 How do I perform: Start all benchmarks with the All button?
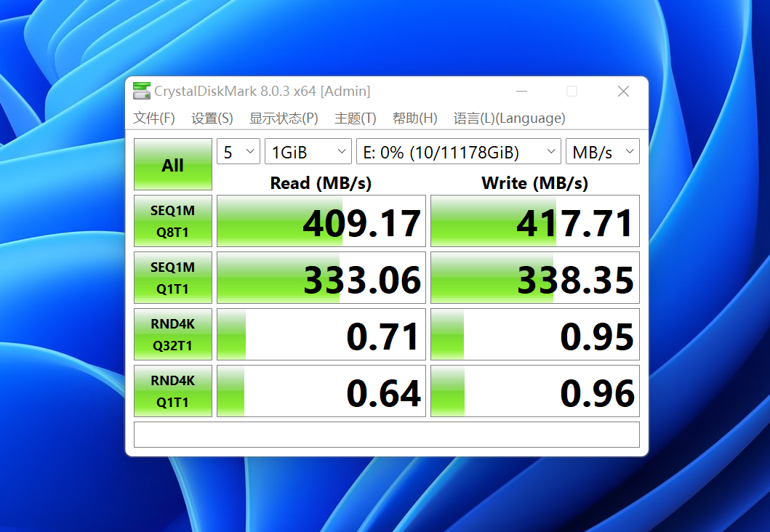(x=173, y=164)
